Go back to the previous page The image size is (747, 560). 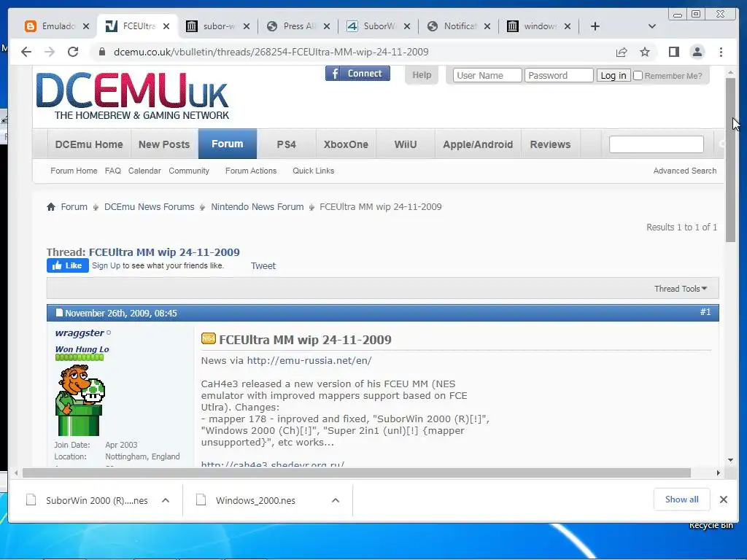26,52
